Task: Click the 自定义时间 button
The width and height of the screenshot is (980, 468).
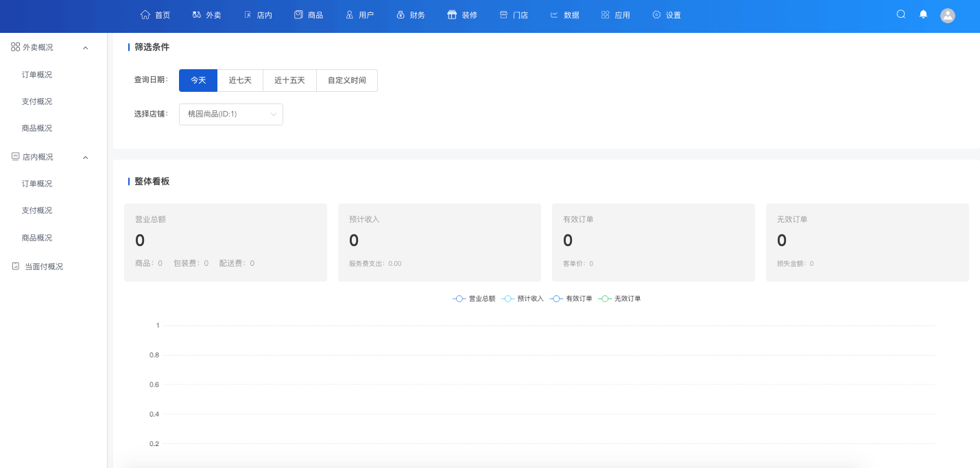Action: [346, 80]
